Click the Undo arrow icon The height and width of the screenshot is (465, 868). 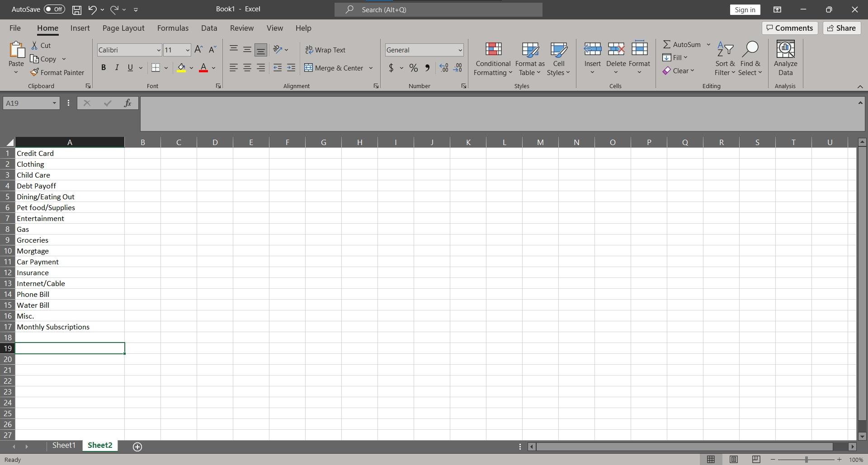click(92, 9)
